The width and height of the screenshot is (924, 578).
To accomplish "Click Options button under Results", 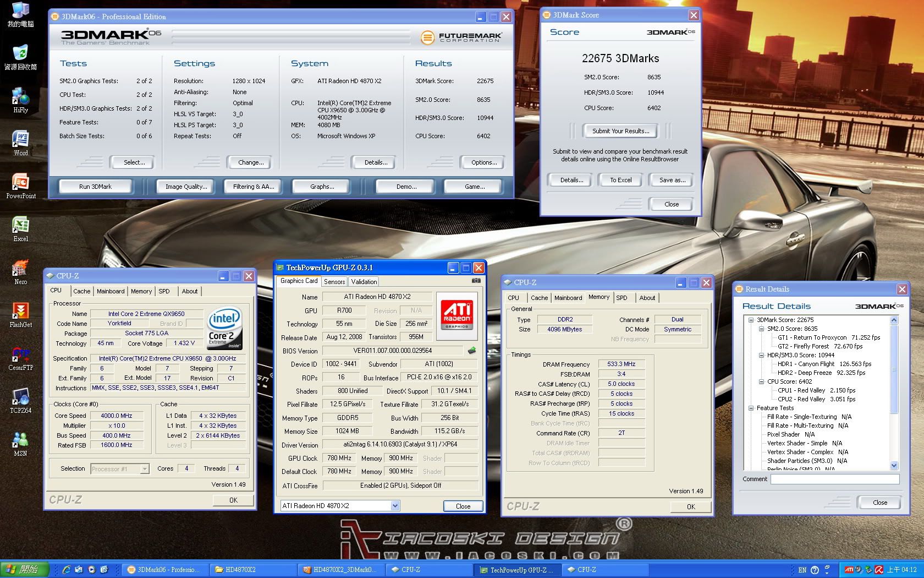I will [484, 162].
